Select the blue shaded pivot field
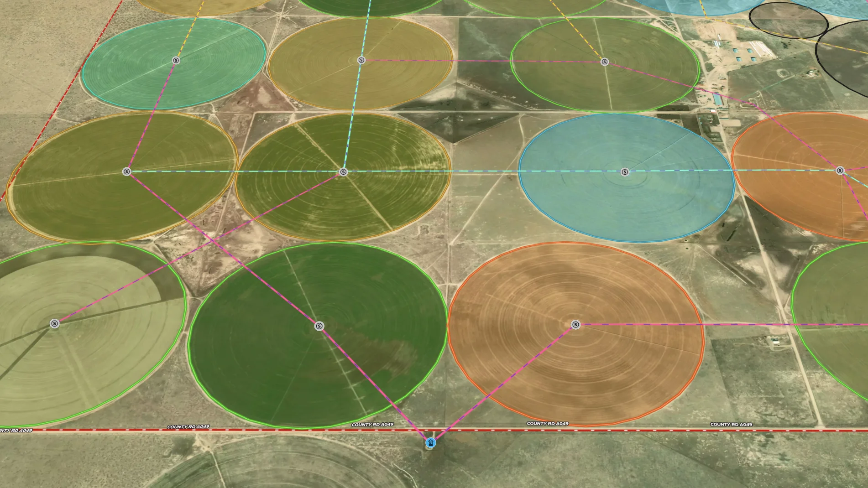 626,178
